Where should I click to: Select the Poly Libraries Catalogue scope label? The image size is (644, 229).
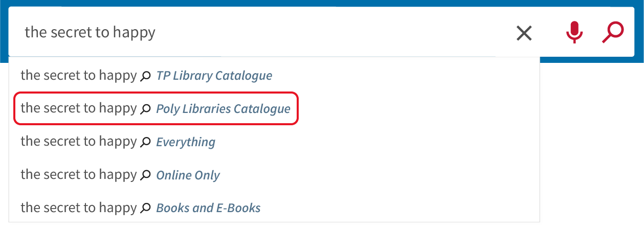coord(224,109)
